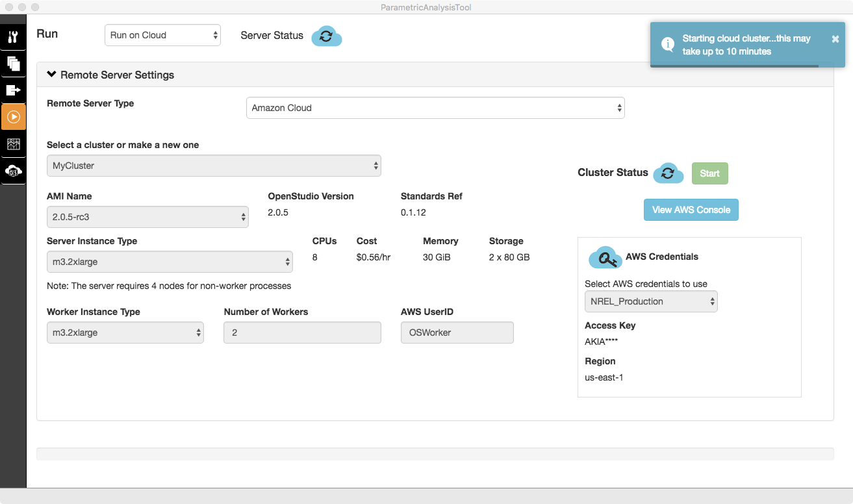
Task: Open the results chart sidebar tab
Action: coord(13,144)
